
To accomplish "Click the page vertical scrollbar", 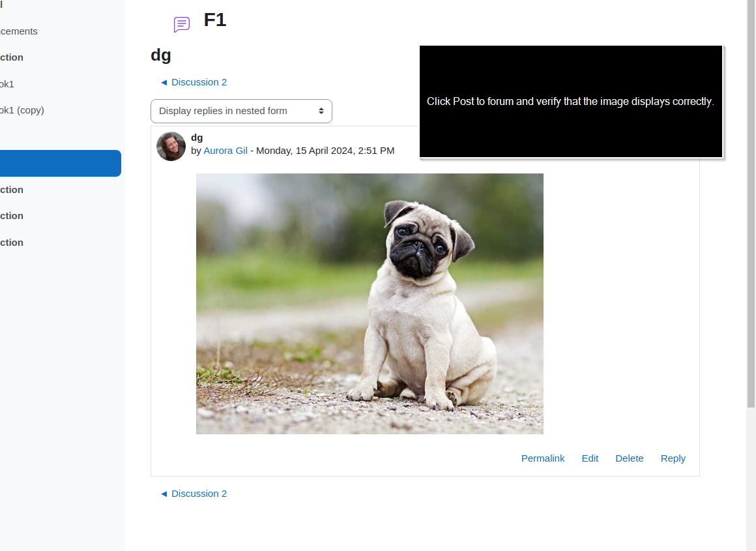I will [751, 203].
